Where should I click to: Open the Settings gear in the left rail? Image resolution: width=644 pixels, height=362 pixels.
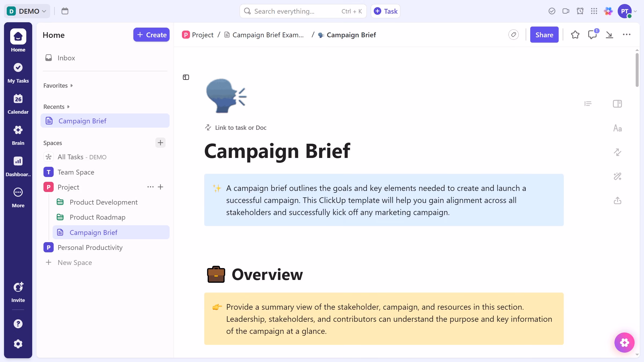(18, 344)
